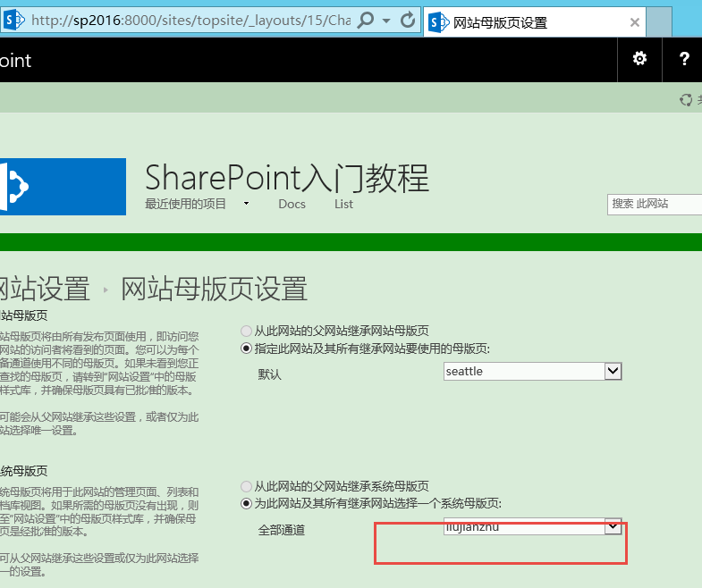Click the share sync icon in ribbon
Screen dimensions: 702x588
(x=685, y=100)
